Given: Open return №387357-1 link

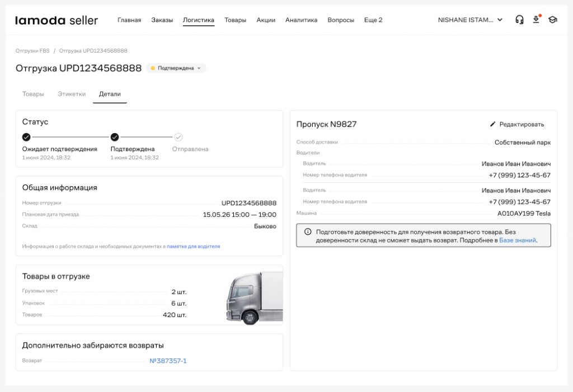Looking at the screenshot, I should point(168,361).
